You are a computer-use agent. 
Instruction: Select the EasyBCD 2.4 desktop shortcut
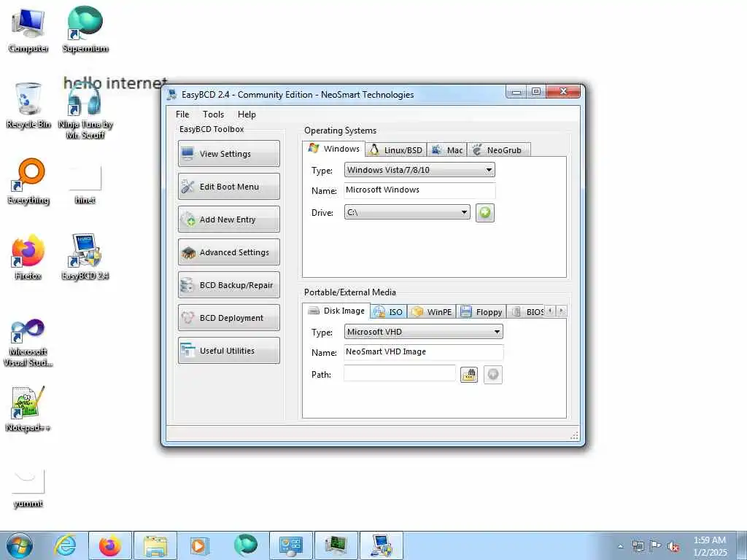click(x=85, y=257)
